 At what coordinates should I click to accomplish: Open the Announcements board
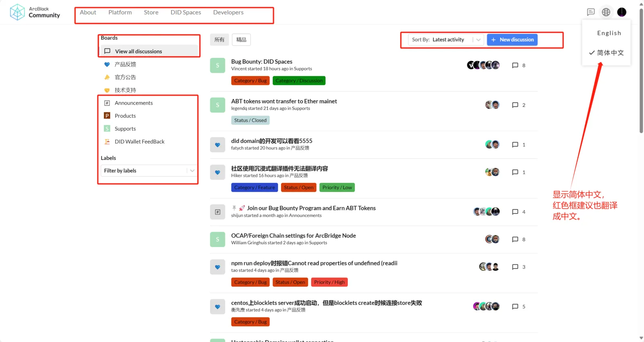tap(134, 103)
